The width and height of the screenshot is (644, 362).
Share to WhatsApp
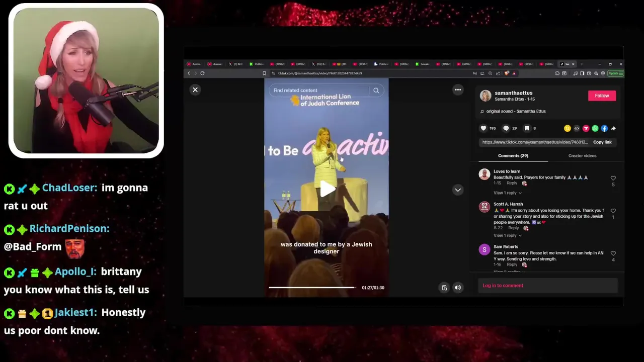coord(595,128)
